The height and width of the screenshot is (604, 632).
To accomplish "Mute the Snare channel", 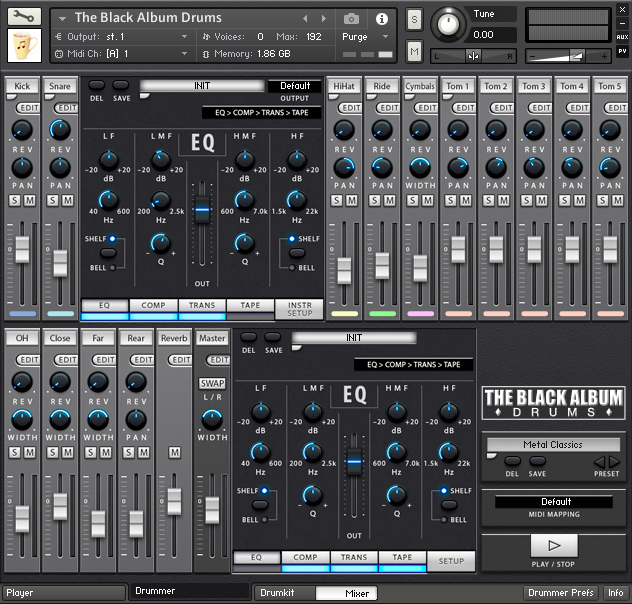I will pyautogui.click(x=67, y=200).
